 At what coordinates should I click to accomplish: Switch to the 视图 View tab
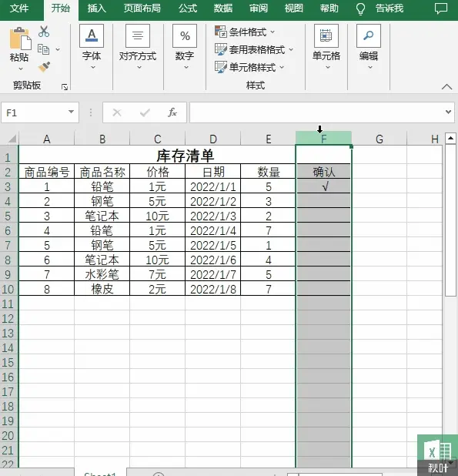(x=293, y=8)
